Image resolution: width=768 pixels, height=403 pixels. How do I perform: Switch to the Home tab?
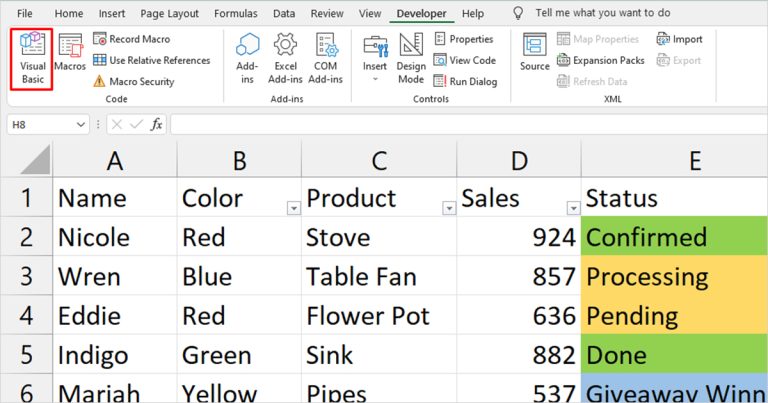[69, 13]
